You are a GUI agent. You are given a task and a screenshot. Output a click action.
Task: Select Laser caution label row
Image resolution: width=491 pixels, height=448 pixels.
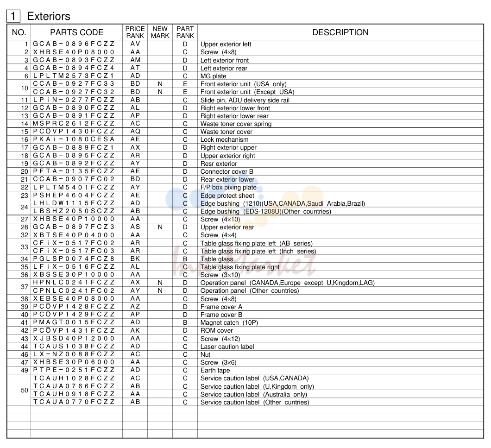(x=245, y=347)
